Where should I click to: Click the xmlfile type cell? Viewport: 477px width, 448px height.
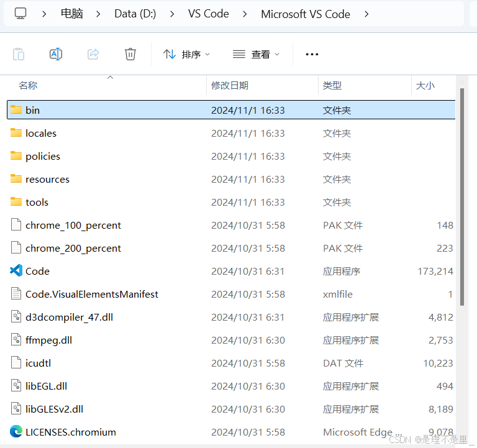pos(338,295)
